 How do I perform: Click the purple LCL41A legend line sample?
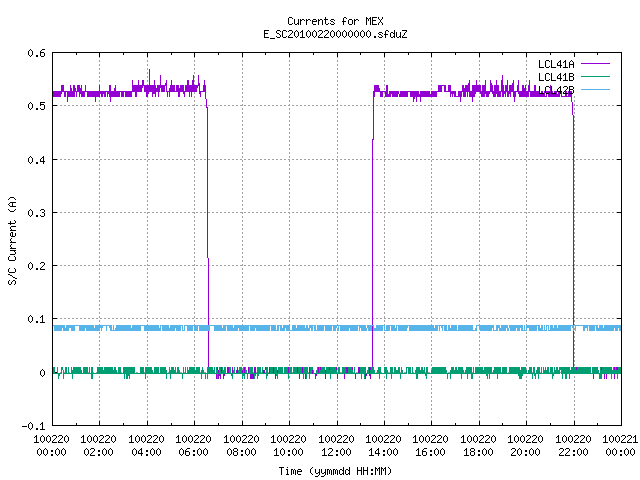[595, 64]
